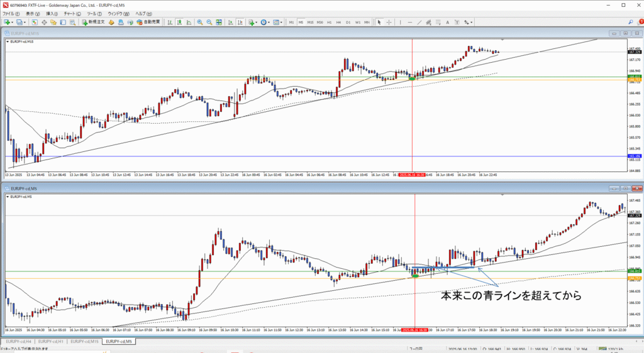Image resolution: width=644 pixels, height=353 pixels.
Task: Toggle 自動売買 auto trading button
Action: pos(148,22)
